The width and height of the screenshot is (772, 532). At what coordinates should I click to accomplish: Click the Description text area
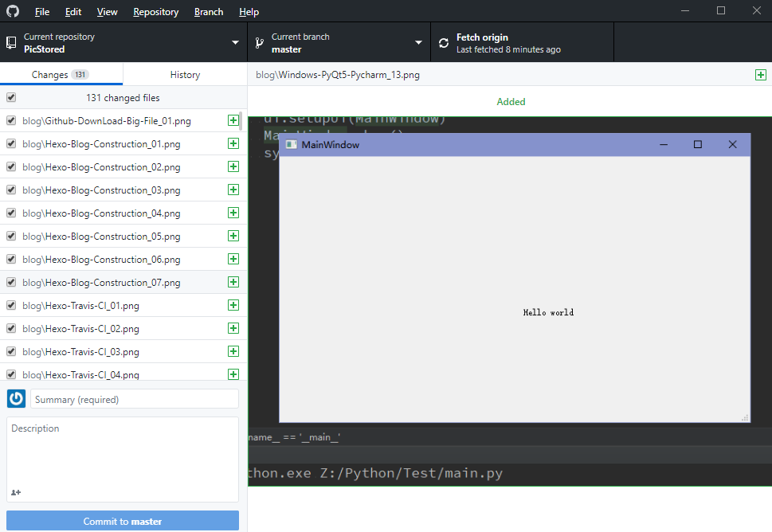pyautogui.click(x=123, y=460)
